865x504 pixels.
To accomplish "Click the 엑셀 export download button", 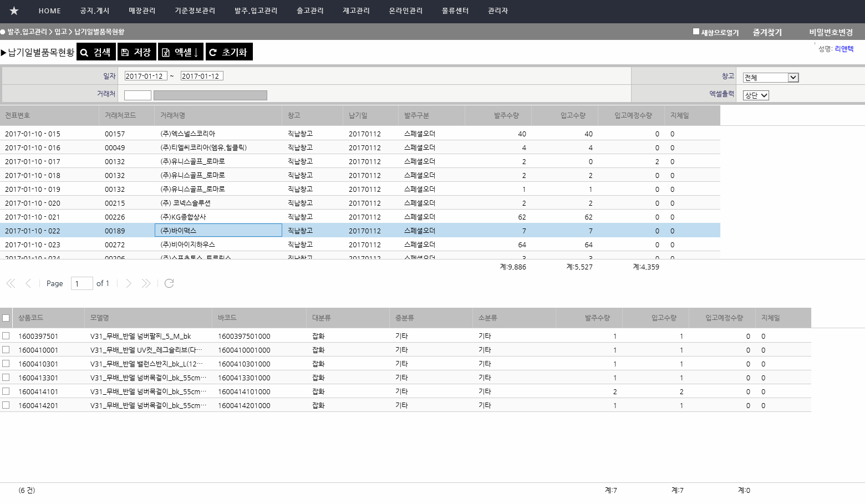I will coord(181,52).
